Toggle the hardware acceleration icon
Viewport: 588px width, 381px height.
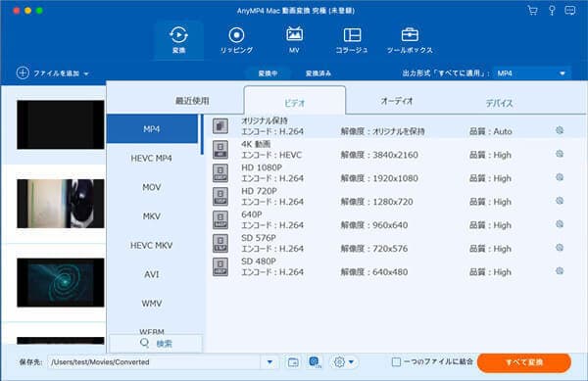tap(315, 362)
